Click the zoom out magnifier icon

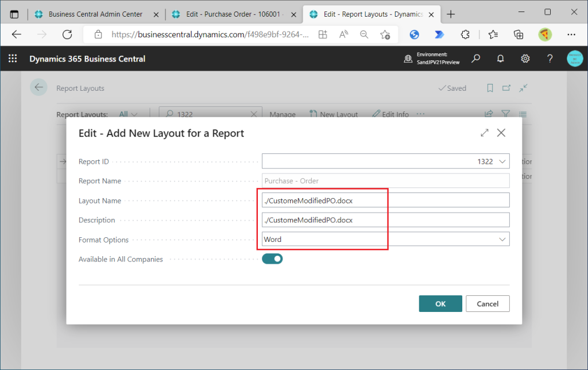364,34
